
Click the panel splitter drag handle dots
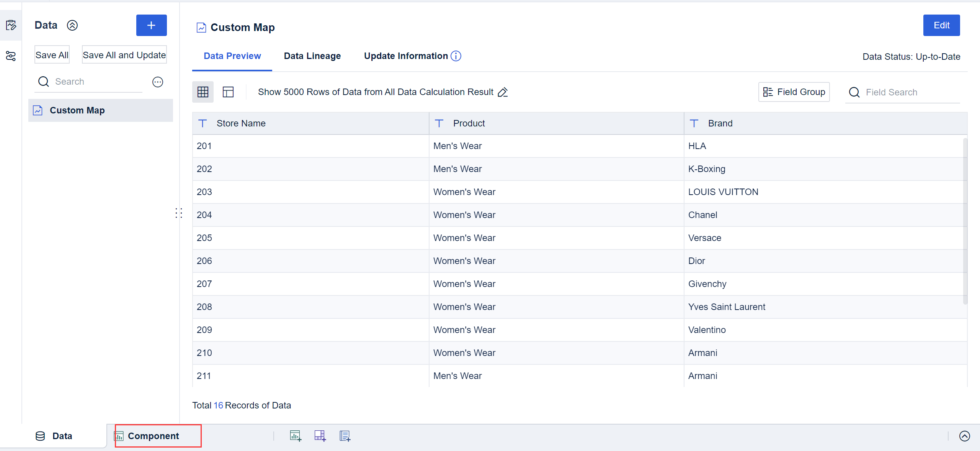tap(179, 213)
